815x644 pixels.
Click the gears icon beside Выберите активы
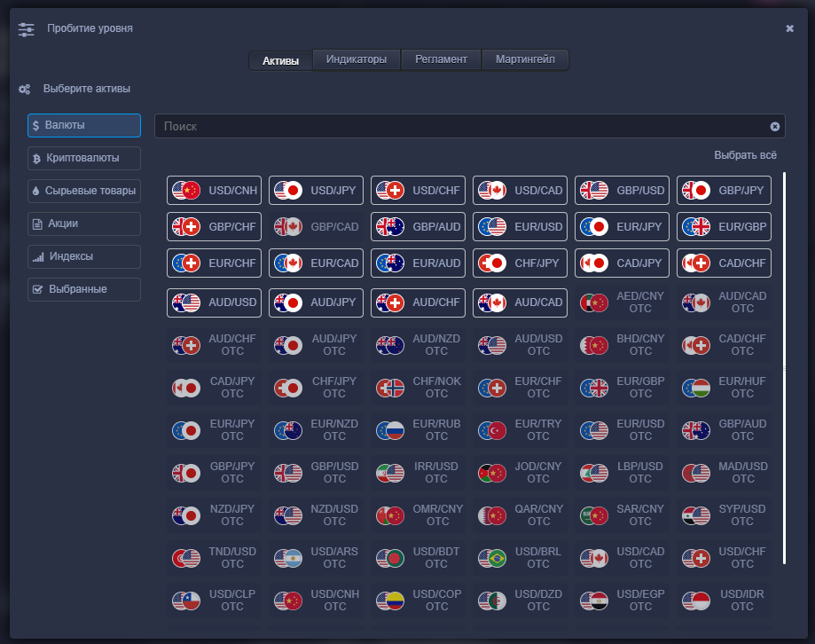25,90
